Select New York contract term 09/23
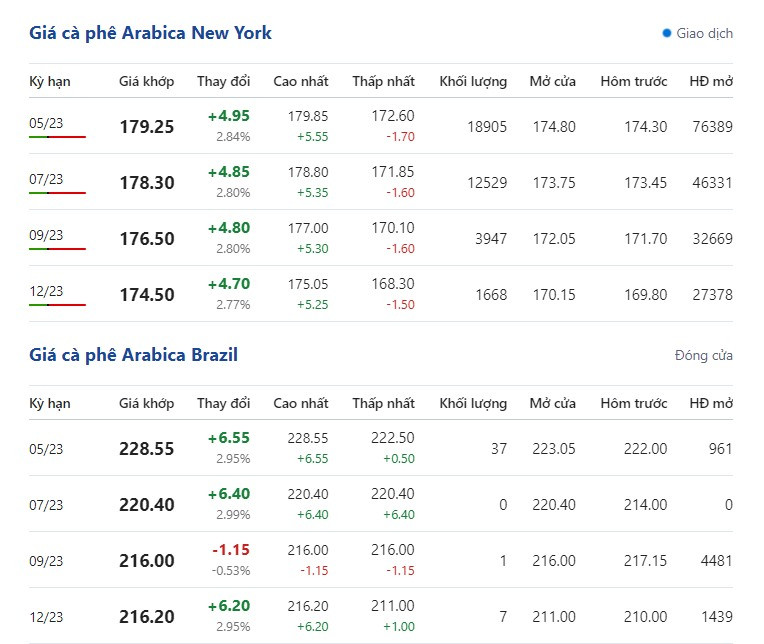Screen dimensions: 764x644 pos(46,235)
